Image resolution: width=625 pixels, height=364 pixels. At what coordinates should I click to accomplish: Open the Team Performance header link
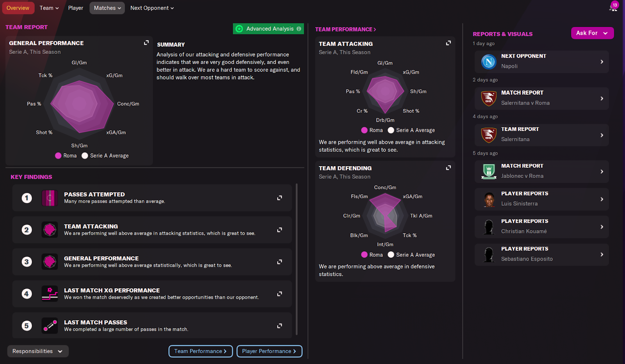coord(345,29)
